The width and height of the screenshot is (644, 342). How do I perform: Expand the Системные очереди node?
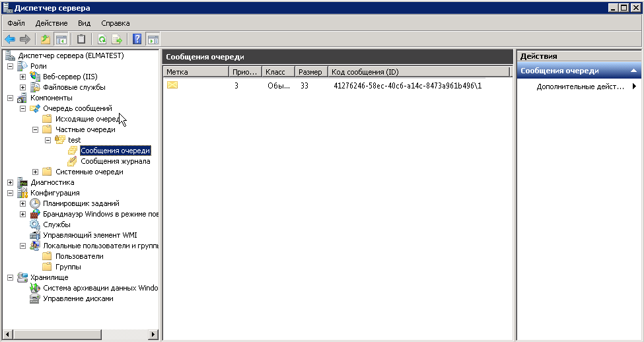click(x=35, y=172)
